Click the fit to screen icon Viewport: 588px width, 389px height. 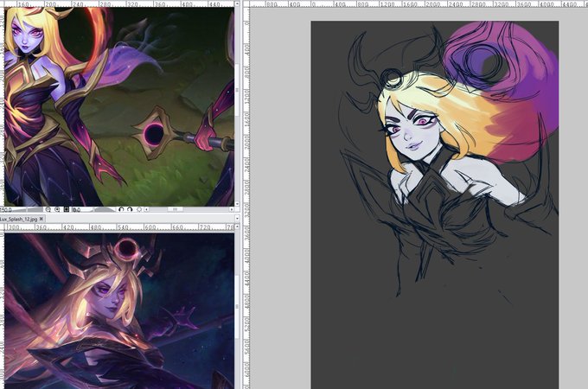pyautogui.click(x=67, y=209)
